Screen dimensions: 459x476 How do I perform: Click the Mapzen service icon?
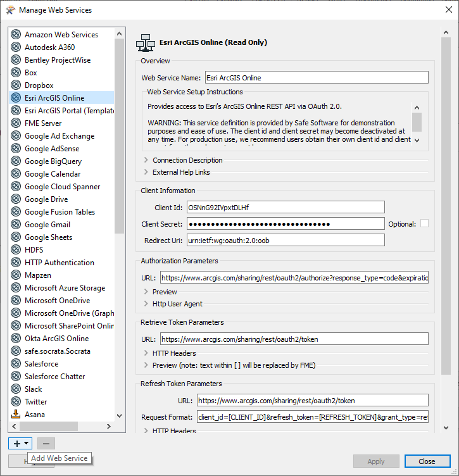point(16,275)
